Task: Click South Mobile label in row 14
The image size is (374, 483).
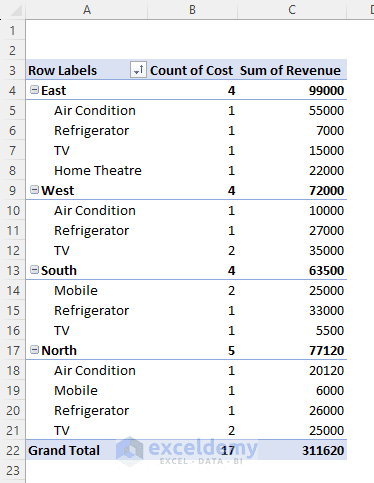Action: pos(76,290)
